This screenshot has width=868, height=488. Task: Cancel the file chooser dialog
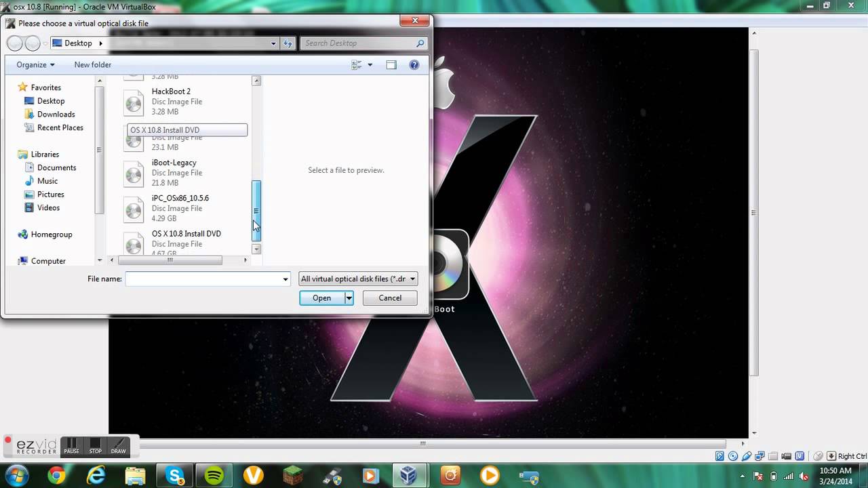pos(390,298)
